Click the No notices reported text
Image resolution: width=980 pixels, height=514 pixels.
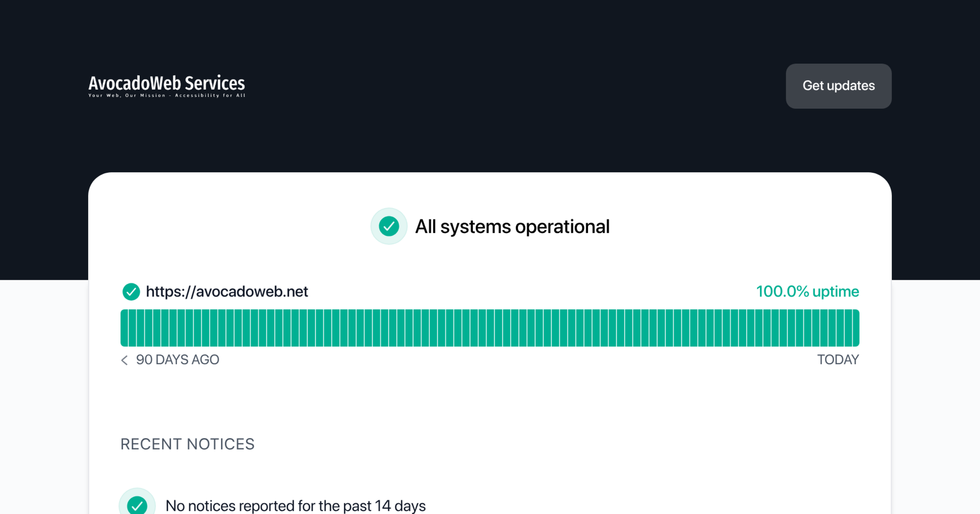[x=295, y=506]
